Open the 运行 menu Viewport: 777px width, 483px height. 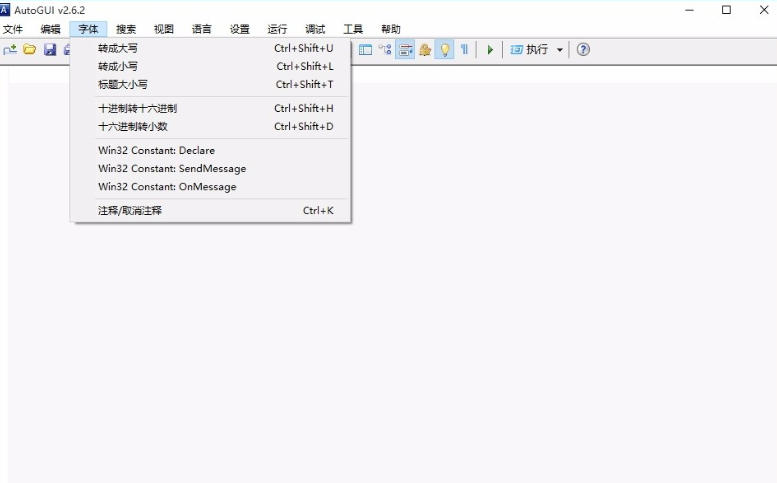(277, 29)
